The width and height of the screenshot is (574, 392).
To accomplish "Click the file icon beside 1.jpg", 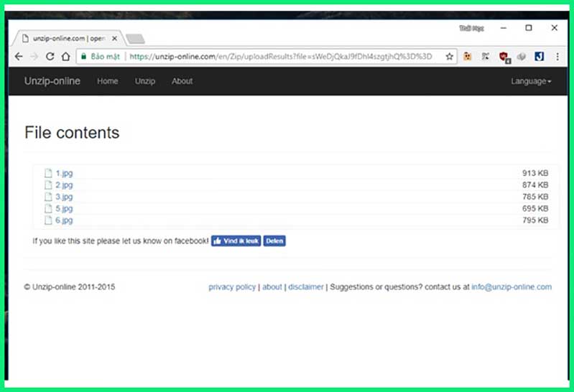I will (48, 173).
